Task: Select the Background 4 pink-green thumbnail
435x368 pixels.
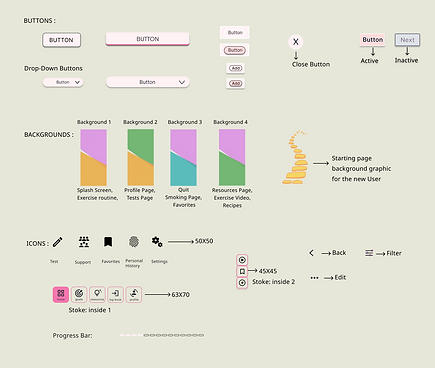Action: (x=232, y=157)
